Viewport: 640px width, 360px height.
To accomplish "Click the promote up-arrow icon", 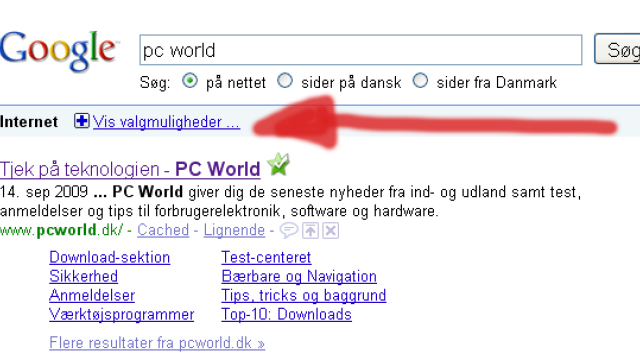I will click(x=310, y=231).
